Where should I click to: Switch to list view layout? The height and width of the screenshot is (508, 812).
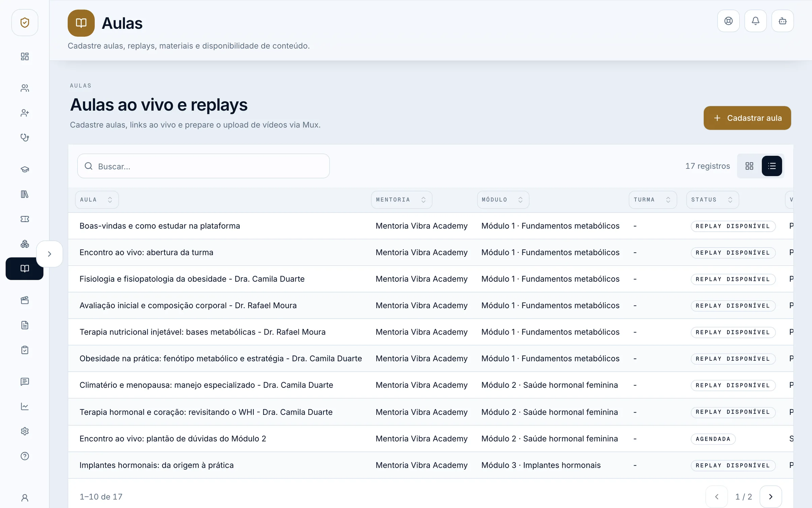(x=772, y=166)
